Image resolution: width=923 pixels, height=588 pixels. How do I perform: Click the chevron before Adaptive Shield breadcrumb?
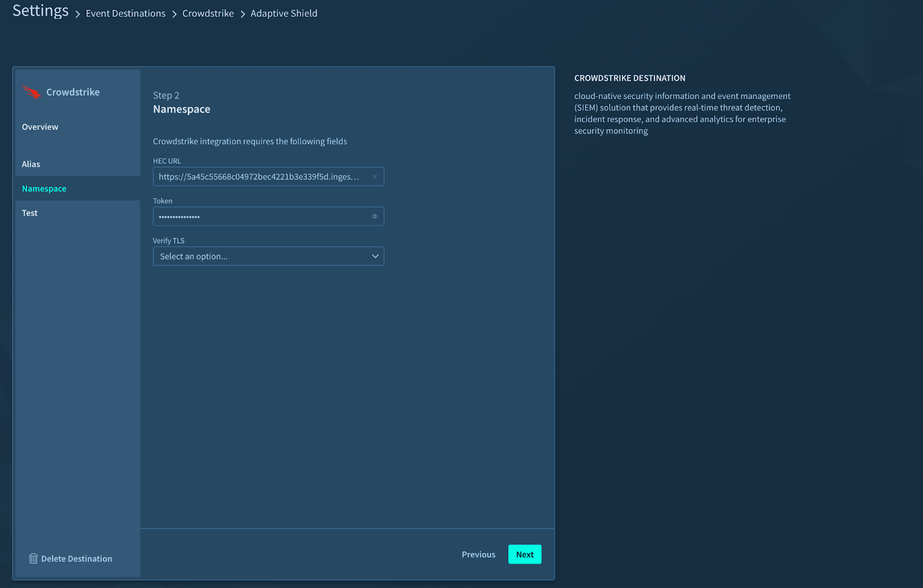pos(243,14)
